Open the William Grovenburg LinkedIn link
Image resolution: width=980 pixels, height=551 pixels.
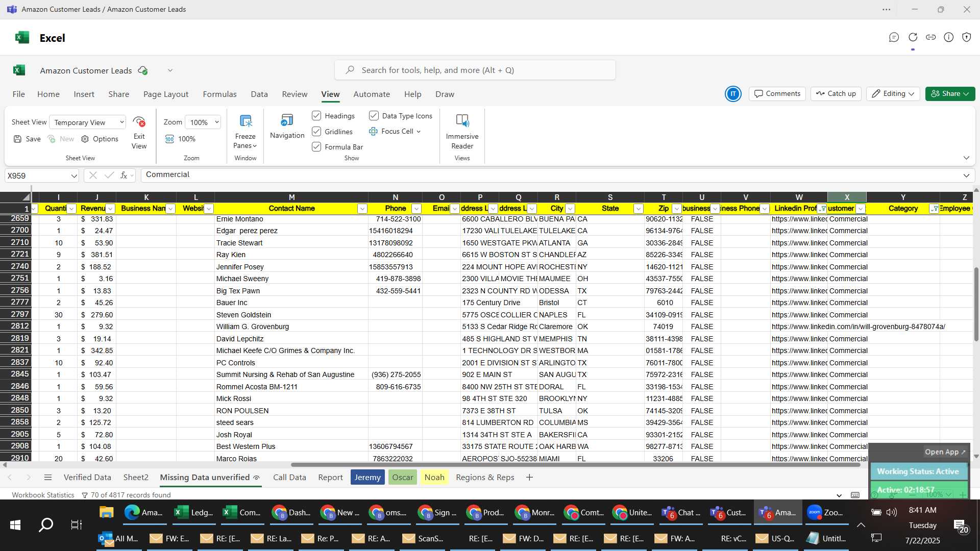[858, 327]
